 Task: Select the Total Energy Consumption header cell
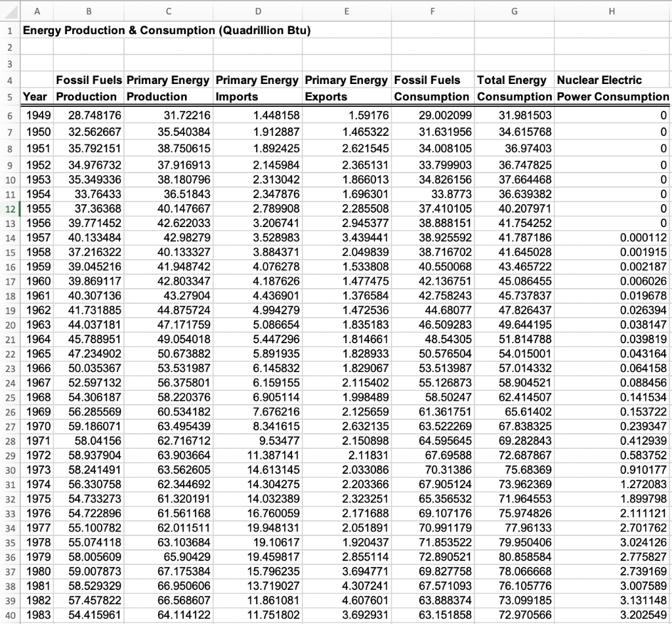[x=514, y=87]
